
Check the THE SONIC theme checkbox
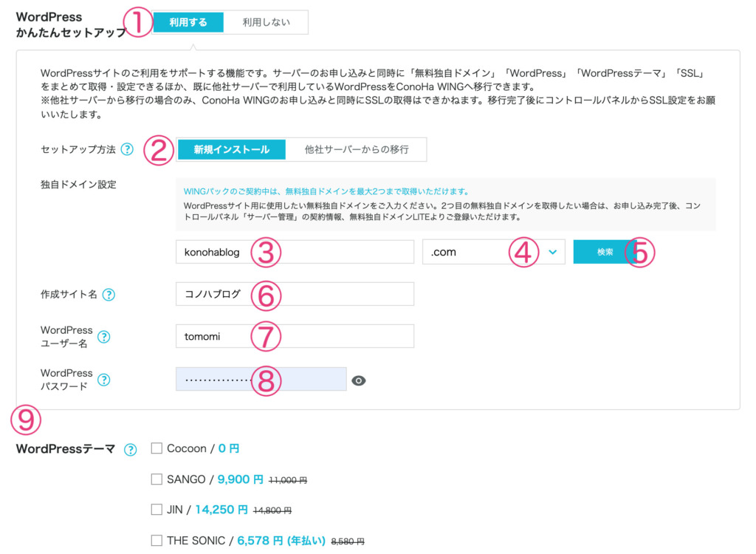pyautogui.click(x=157, y=541)
